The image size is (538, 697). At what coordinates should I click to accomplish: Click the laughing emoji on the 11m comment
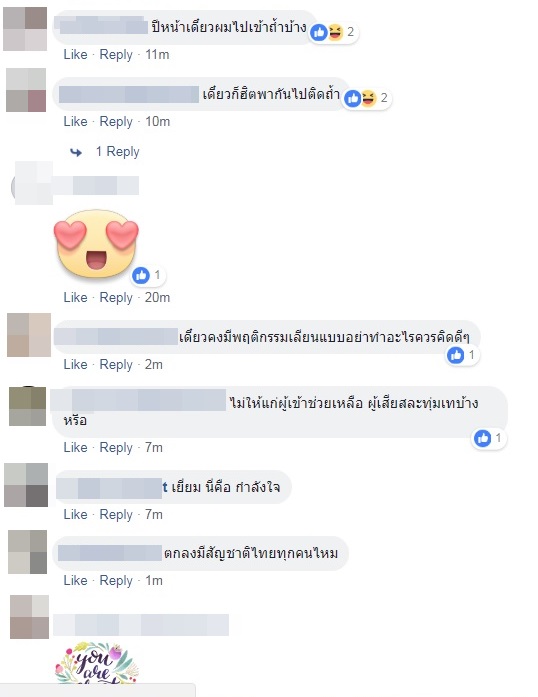[336, 32]
